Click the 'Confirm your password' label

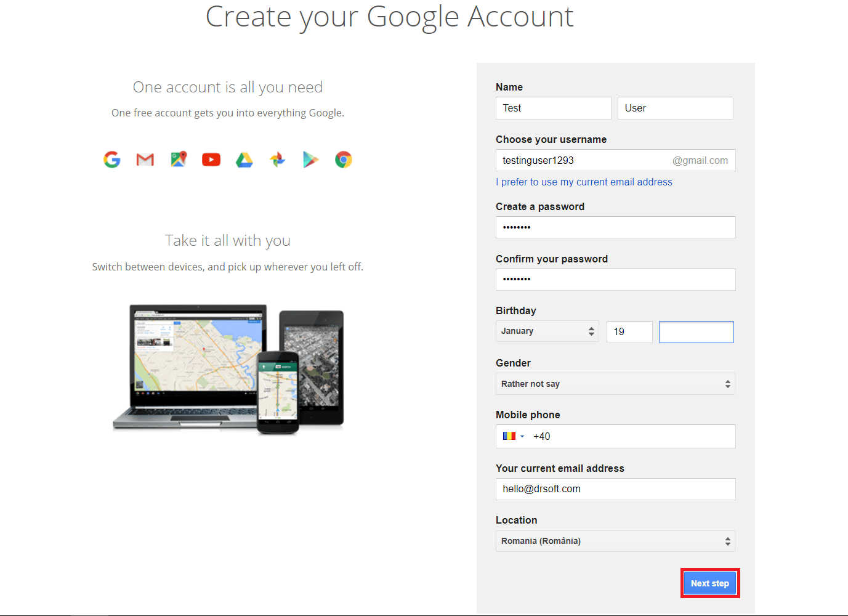pyautogui.click(x=552, y=259)
